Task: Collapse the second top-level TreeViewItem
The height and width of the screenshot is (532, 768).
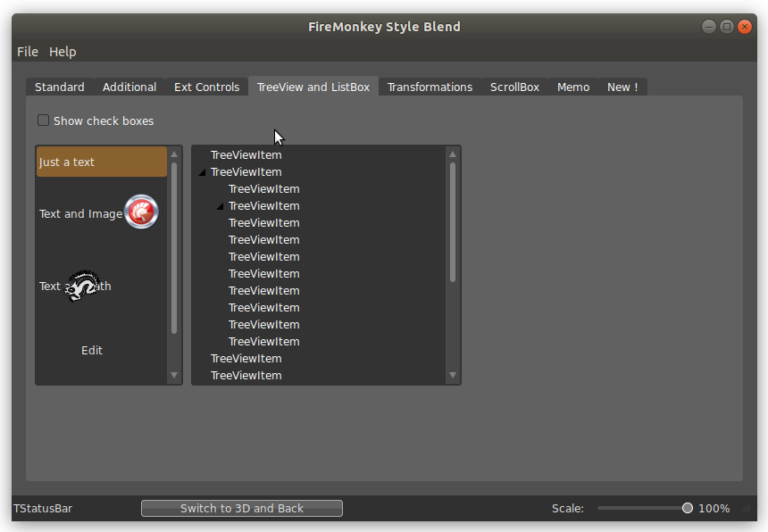Action: [x=202, y=172]
